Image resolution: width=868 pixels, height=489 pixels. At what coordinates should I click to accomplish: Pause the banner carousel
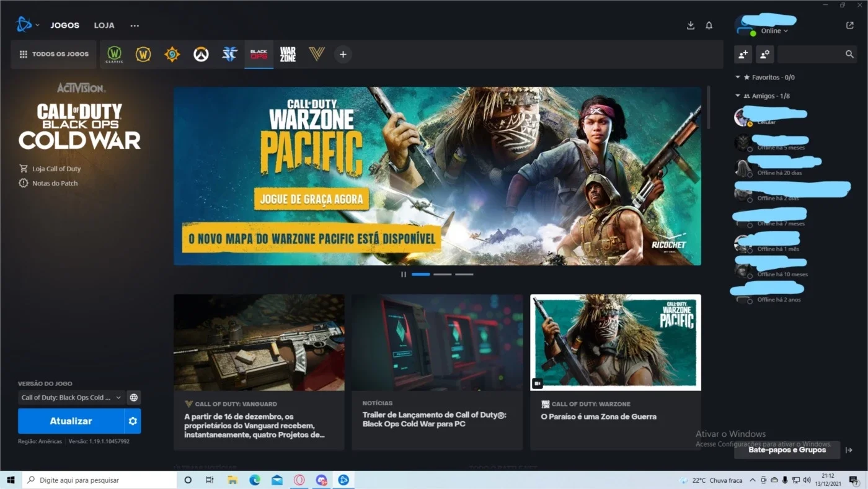click(404, 274)
